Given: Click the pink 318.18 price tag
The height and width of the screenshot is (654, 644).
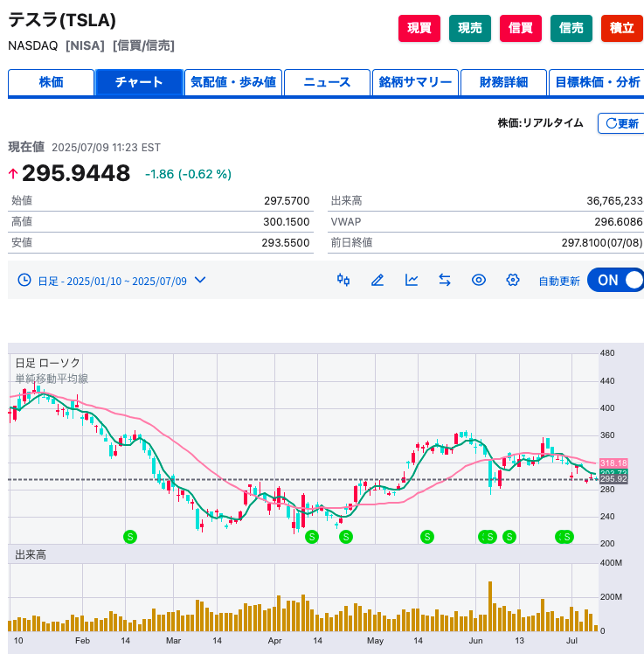Looking at the screenshot, I should 613,463.
